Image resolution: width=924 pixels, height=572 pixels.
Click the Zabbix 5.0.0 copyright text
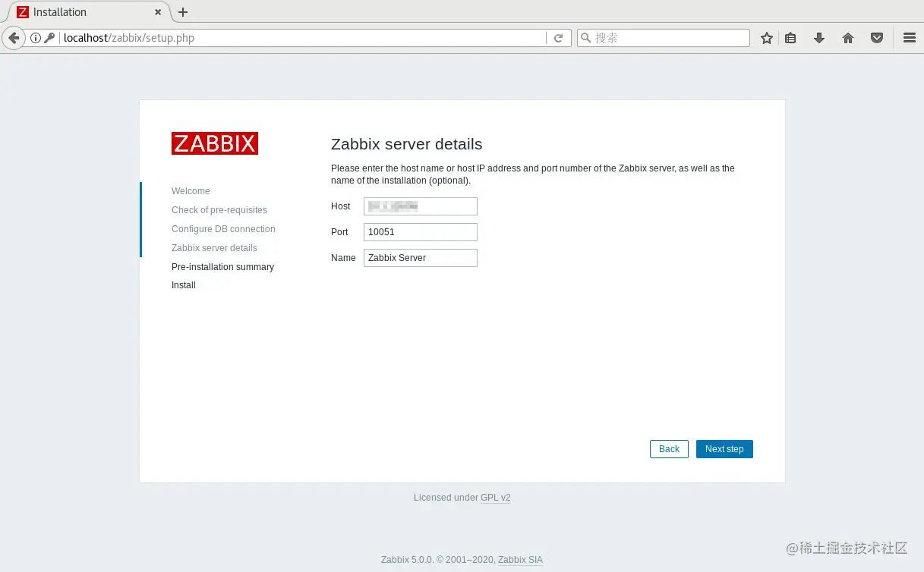point(438,560)
